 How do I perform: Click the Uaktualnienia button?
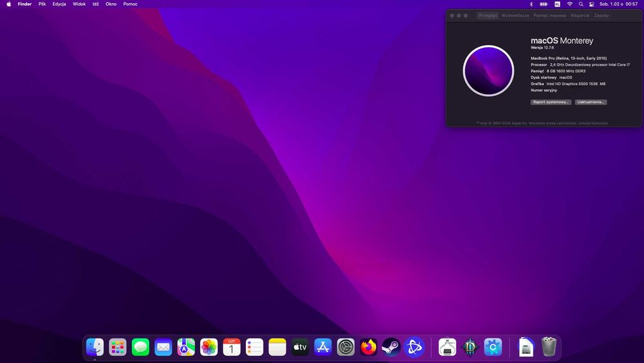pyautogui.click(x=591, y=102)
